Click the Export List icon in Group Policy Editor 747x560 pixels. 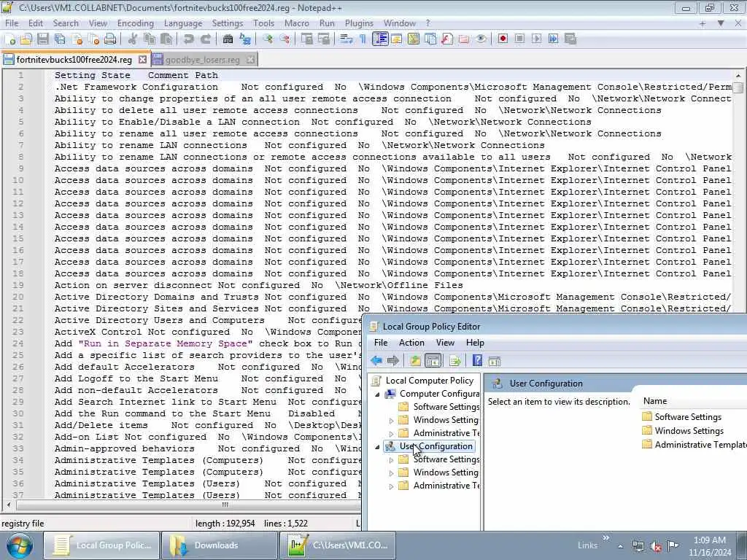click(455, 360)
